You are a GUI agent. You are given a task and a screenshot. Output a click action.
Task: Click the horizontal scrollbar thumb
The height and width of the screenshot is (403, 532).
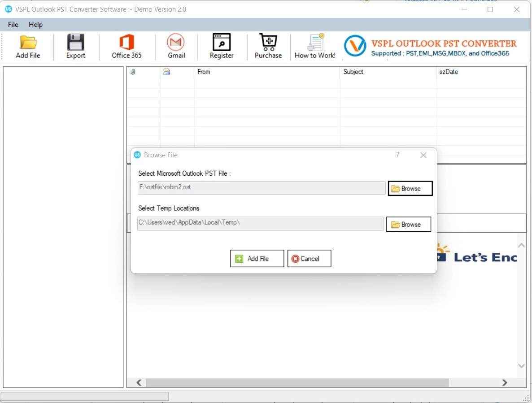pos(297,383)
